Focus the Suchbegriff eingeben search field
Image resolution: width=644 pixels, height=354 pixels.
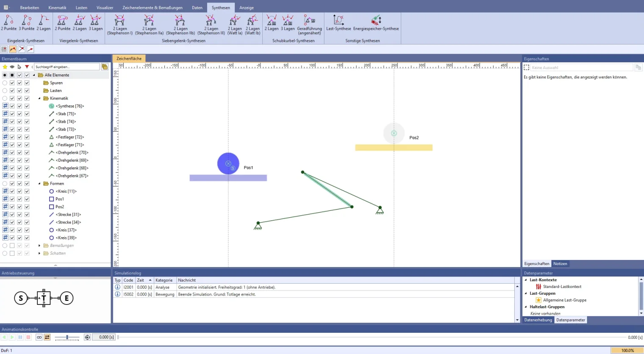67,67
